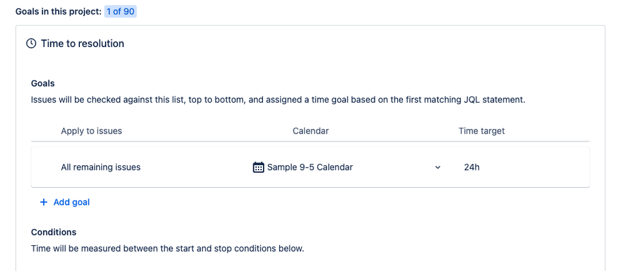Viewport: 644px width, 271px height.
Task: Click the empty space between the calendar chevron and 24h
Action: click(x=451, y=167)
